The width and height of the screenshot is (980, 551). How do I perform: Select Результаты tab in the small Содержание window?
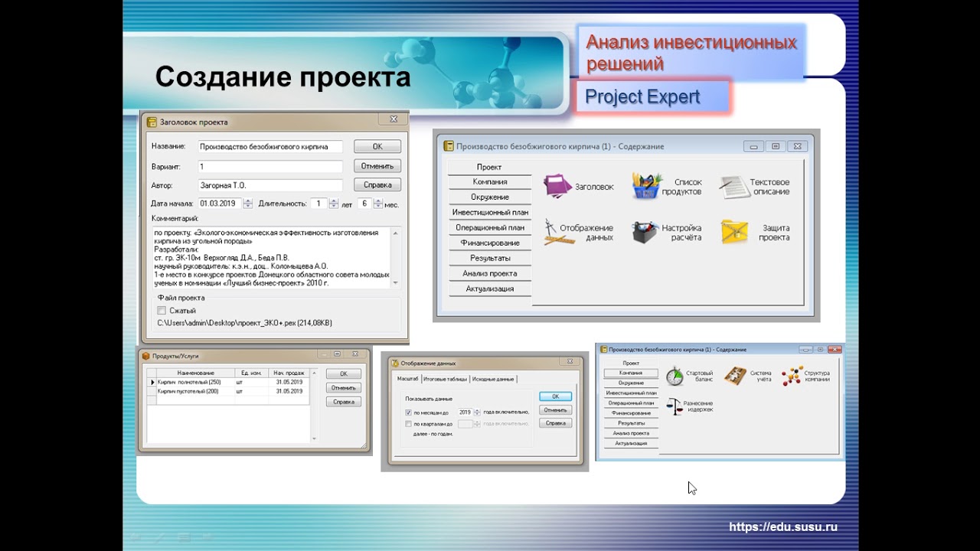tap(631, 422)
